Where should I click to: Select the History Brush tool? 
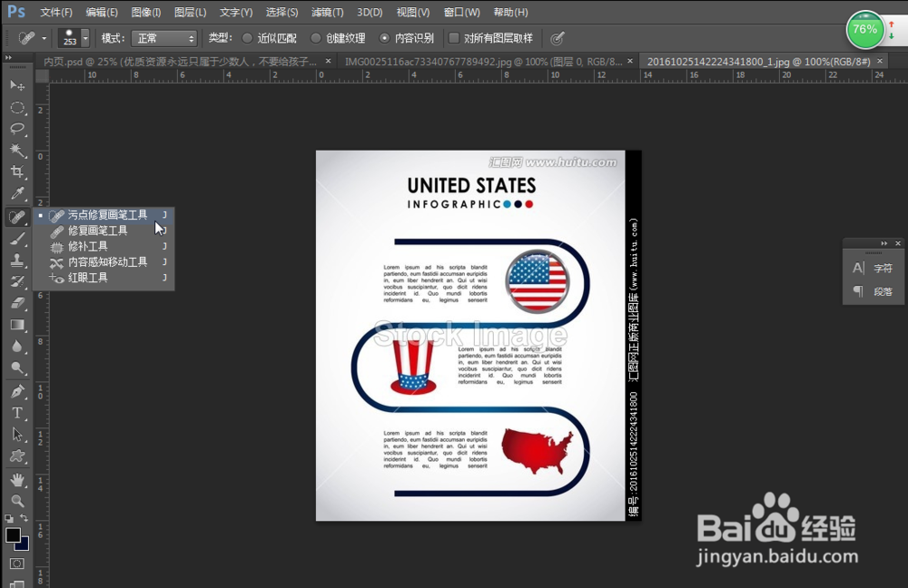17,281
